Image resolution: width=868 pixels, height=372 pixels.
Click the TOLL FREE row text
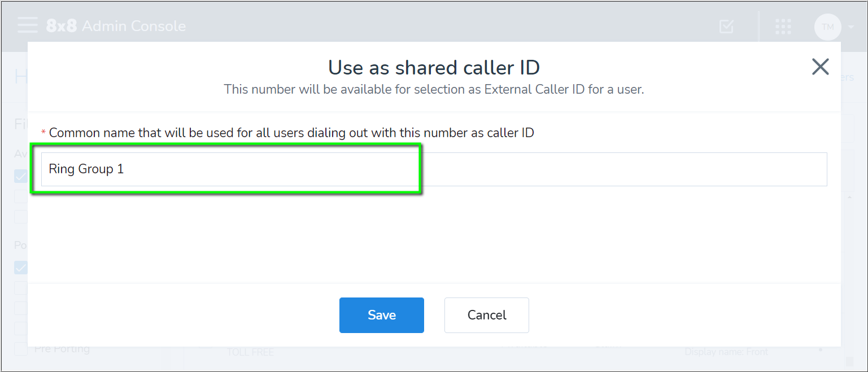point(250,352)
